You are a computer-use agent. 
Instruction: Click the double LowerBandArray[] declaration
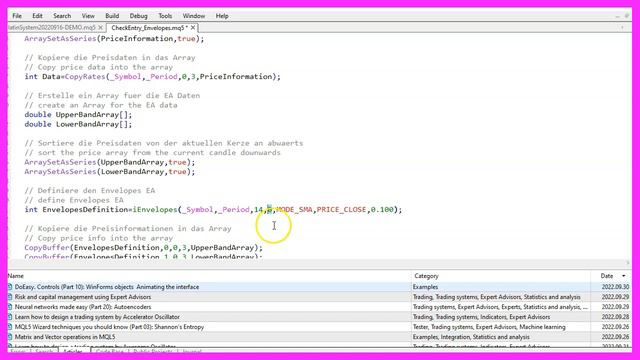coord(78,124)
